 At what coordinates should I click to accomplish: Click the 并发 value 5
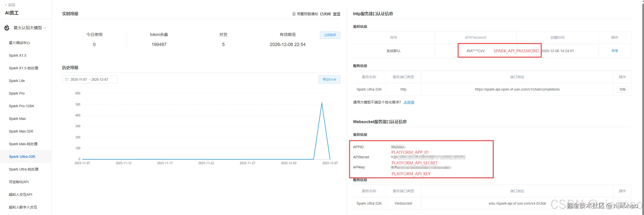223,45
